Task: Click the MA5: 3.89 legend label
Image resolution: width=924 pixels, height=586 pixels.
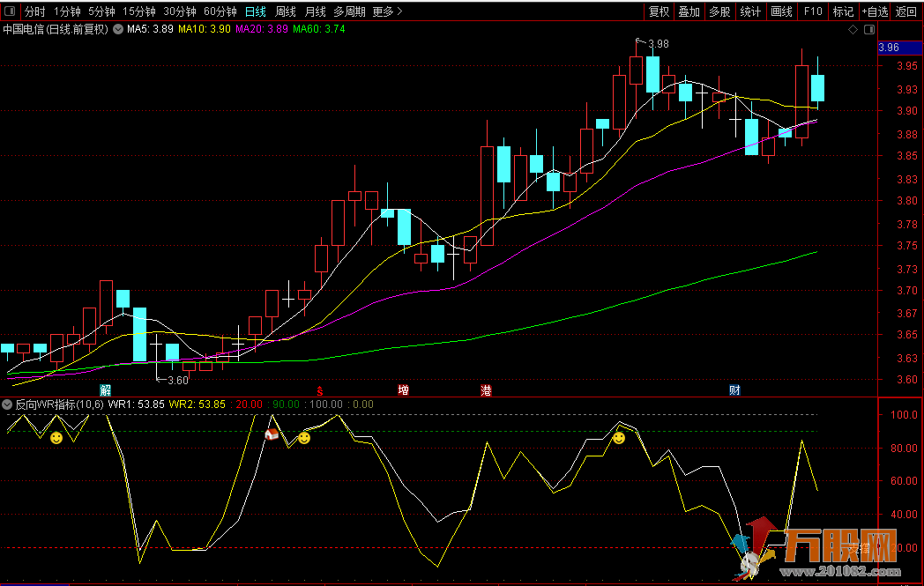Action: click(x=150, y=29)
